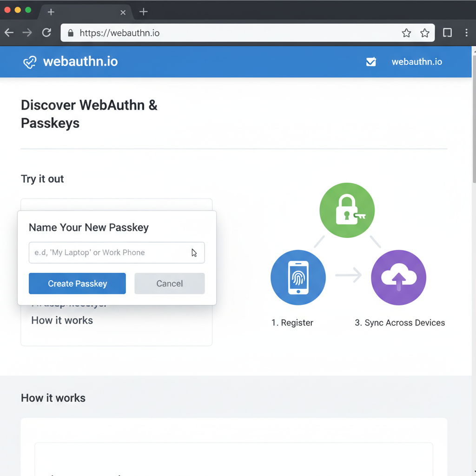Click the '1. Register' label
This screenshot has width=476, height=476.
tap(292, 323)
